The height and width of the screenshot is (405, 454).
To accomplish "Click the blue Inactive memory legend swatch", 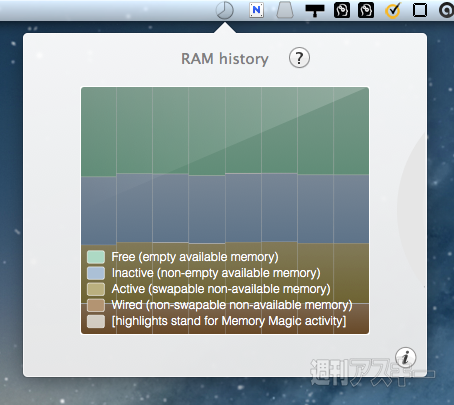I will [x=96, y=273].
